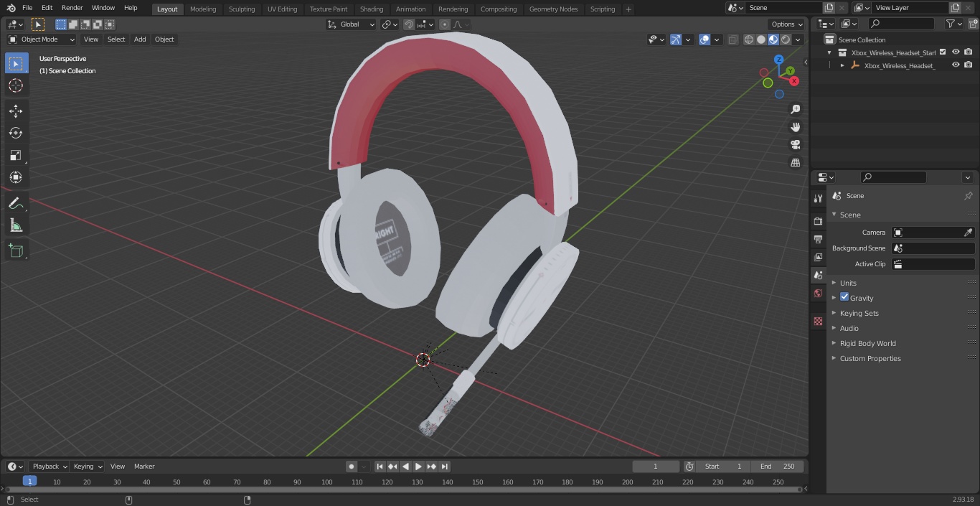The width and height of the screenshot is (980, 506).
Task: Select the Transform tool
Action: (x=16, y=177)
